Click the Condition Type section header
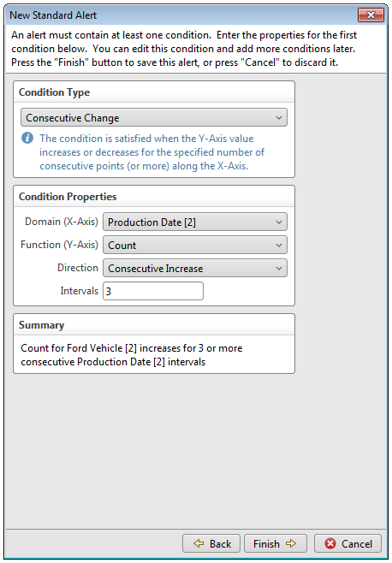392x563 pixels. click(x=54, y=92)
